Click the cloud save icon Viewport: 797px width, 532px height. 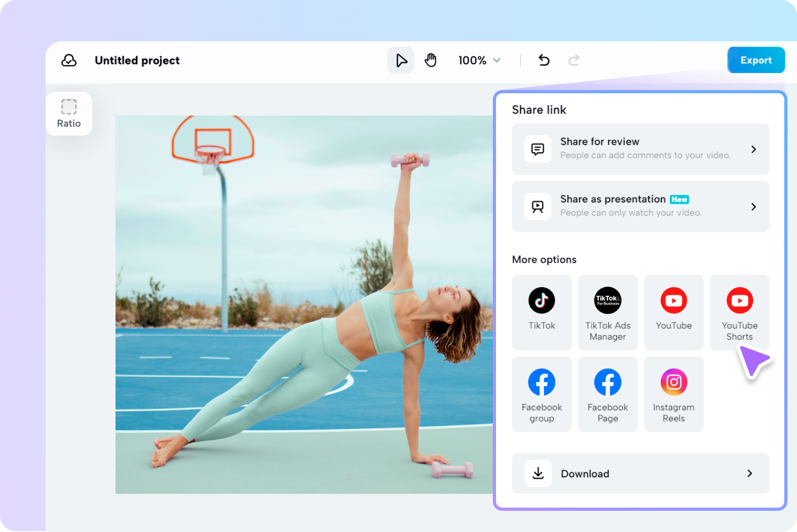pos(69,60)
